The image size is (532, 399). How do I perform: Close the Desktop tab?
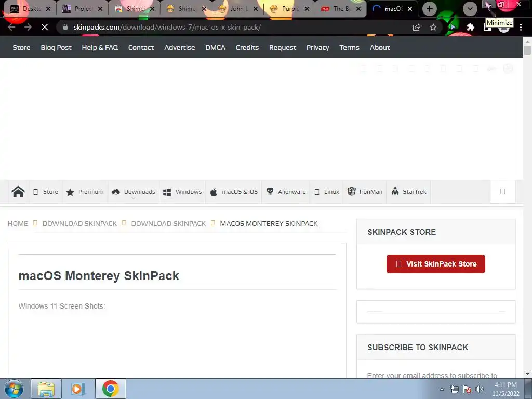[48, 9]
